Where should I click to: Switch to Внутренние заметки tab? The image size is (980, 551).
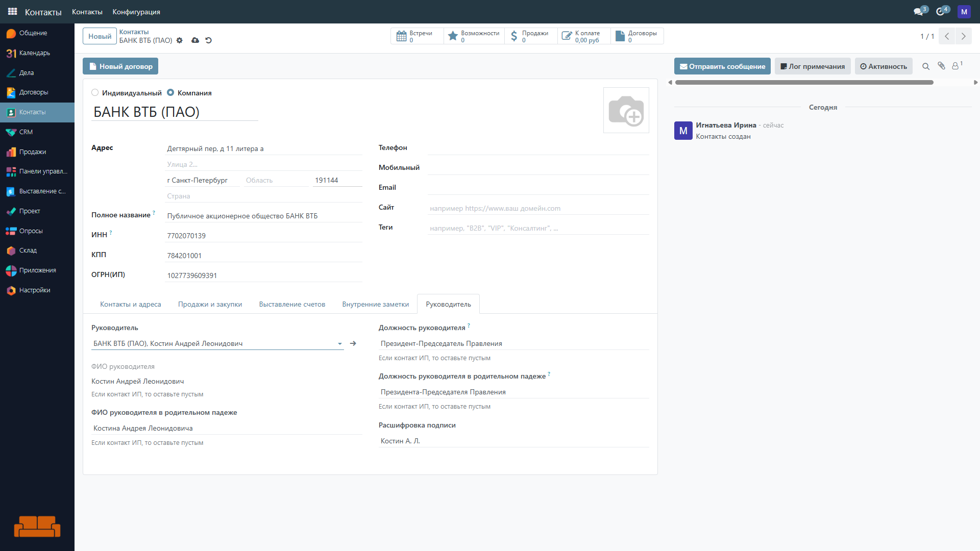pos(375,305)
